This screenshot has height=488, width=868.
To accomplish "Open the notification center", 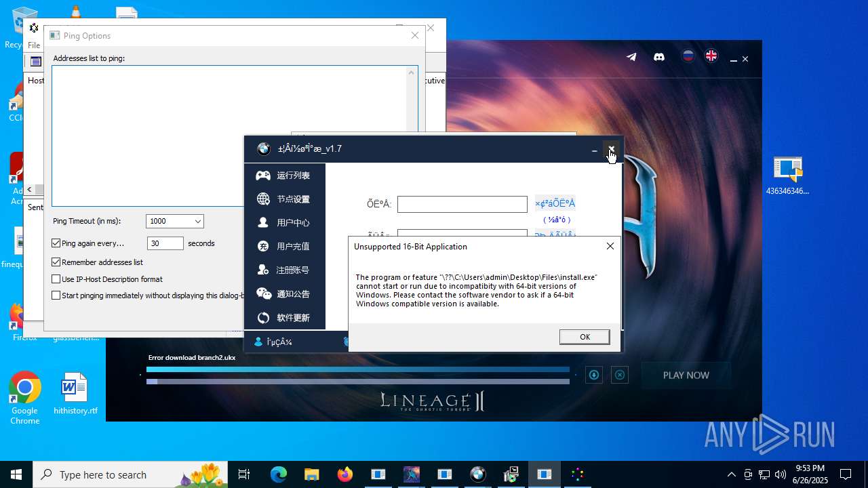I will (846, 474).
